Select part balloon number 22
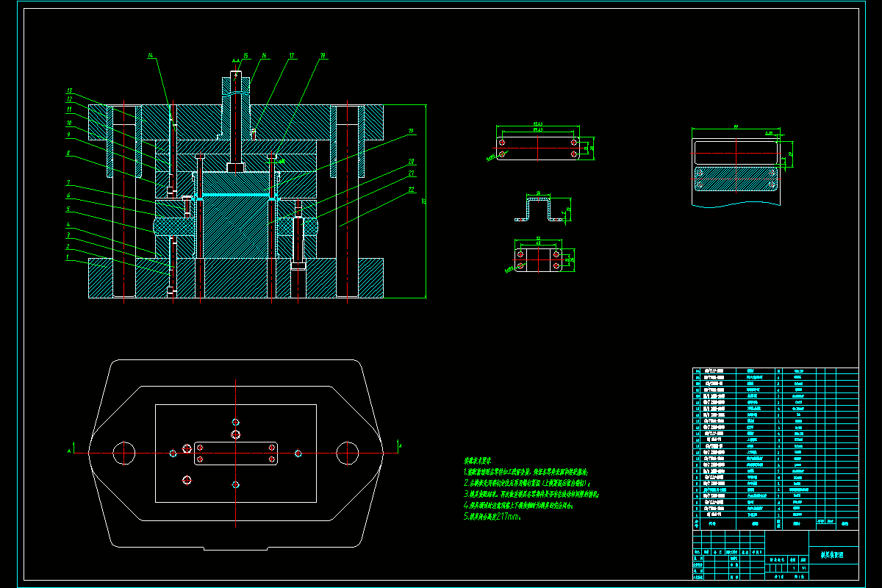 [x=412, y=190]
